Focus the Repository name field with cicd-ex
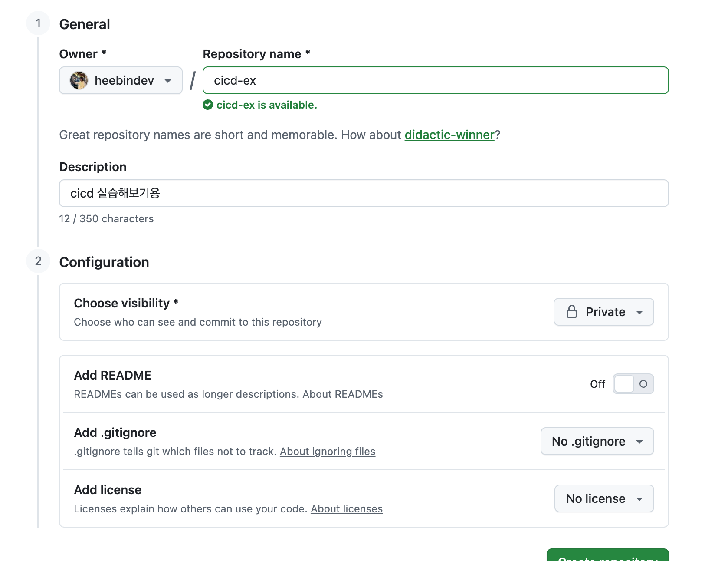The height and width of the screenshot is (561, 728). 436,80
